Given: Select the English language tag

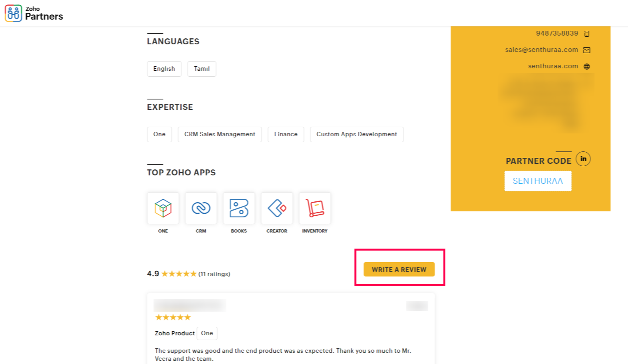Looking at the screenshot, I should pyautogui.click(x=164, y=69).
